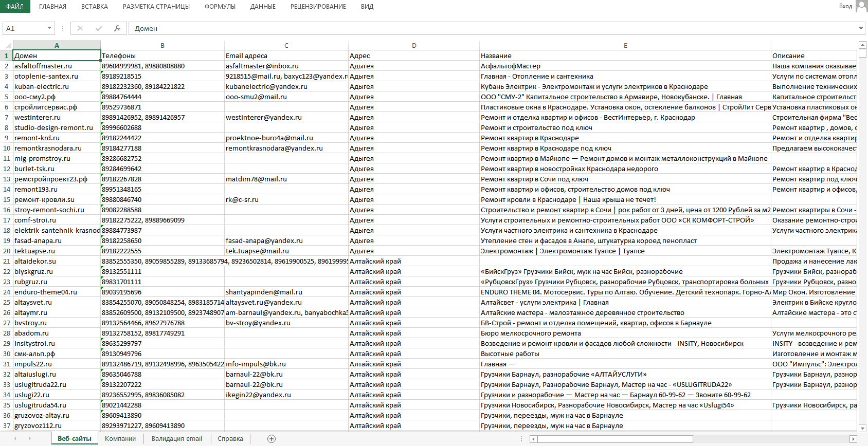Viewport: 868px width, 446px height.
Task: Click the formula bar containing Домен
Action: tap(493, 28)
